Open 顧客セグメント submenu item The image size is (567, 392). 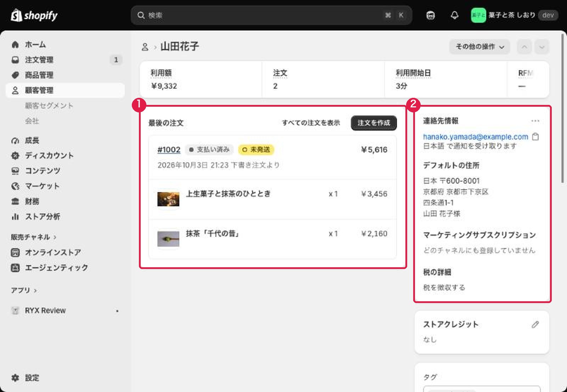[49, 106]
